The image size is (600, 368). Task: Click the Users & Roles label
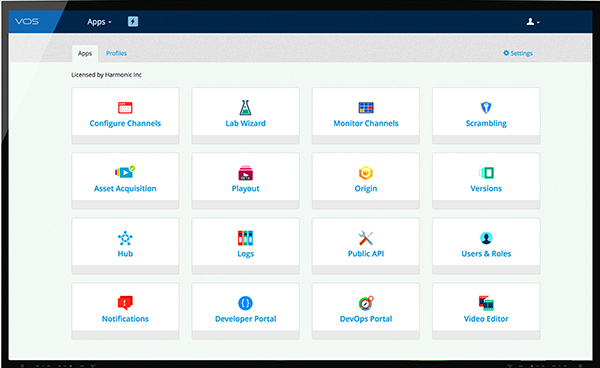(486, 253)
